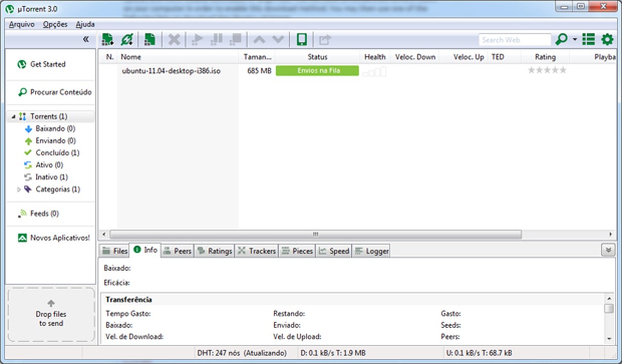Click in the Search Web field
Screen dimensions: 622x364
click(x=514, y=40)
